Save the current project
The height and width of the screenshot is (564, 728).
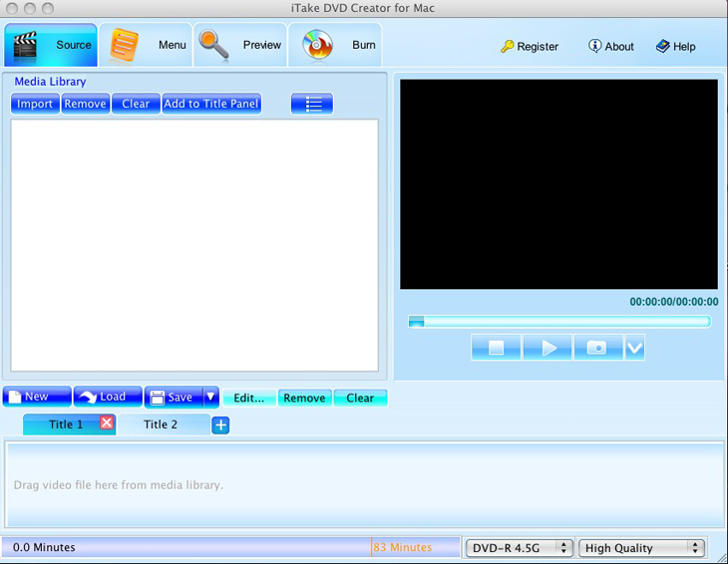click(x=174, y=398)
